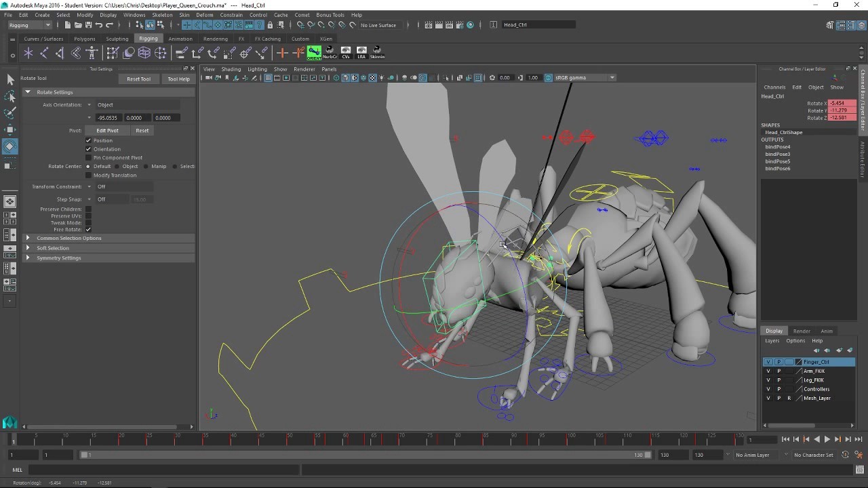Viewport: 868px width, 488px height.
Task: Click the HumanIK figure shelf icon
Action: (92, 53)
